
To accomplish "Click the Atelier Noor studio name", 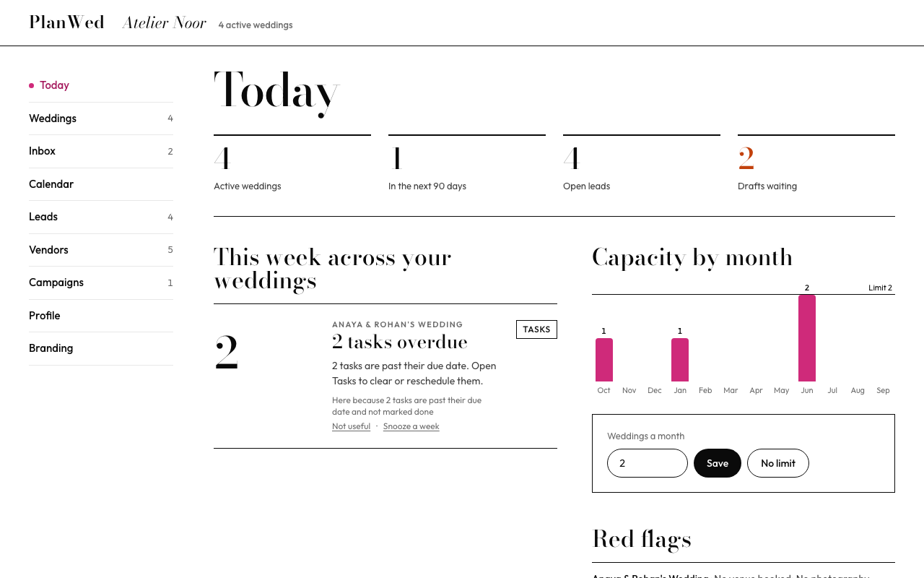I will [165, 23].
